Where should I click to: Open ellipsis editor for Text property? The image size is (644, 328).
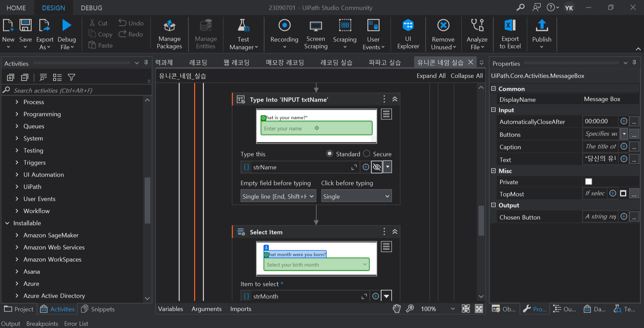[x=634, y=159]
